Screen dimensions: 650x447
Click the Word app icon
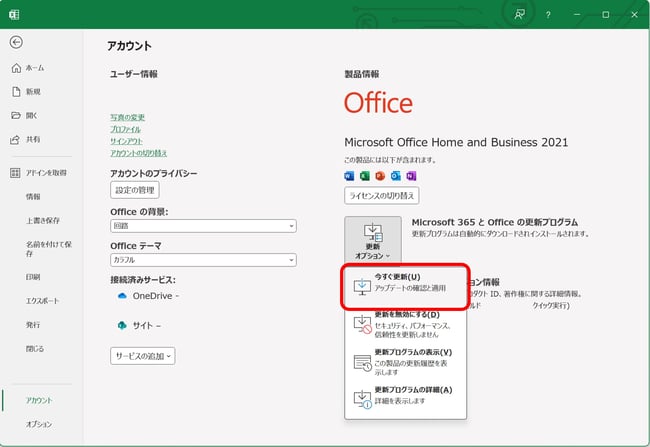coord(349,176)
